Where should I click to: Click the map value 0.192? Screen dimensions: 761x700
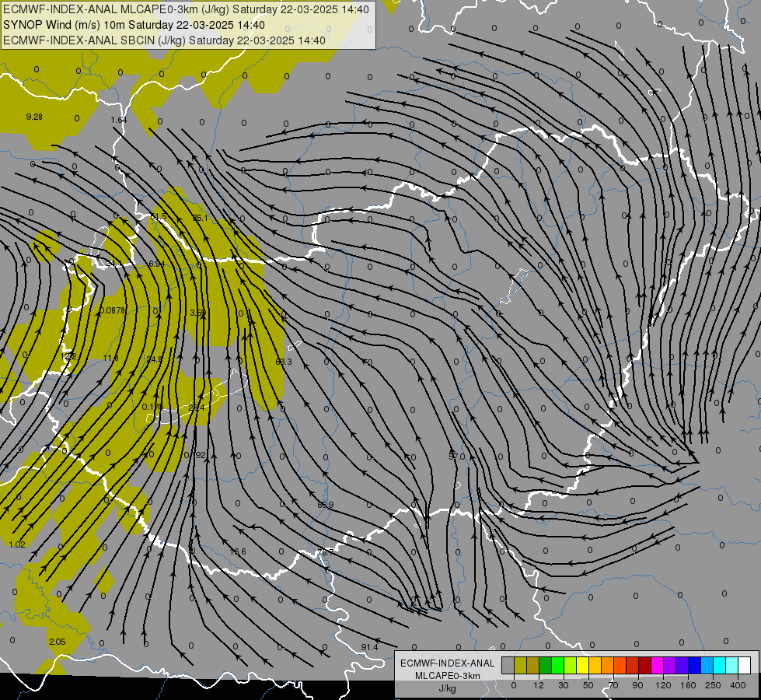pos(195,455)
